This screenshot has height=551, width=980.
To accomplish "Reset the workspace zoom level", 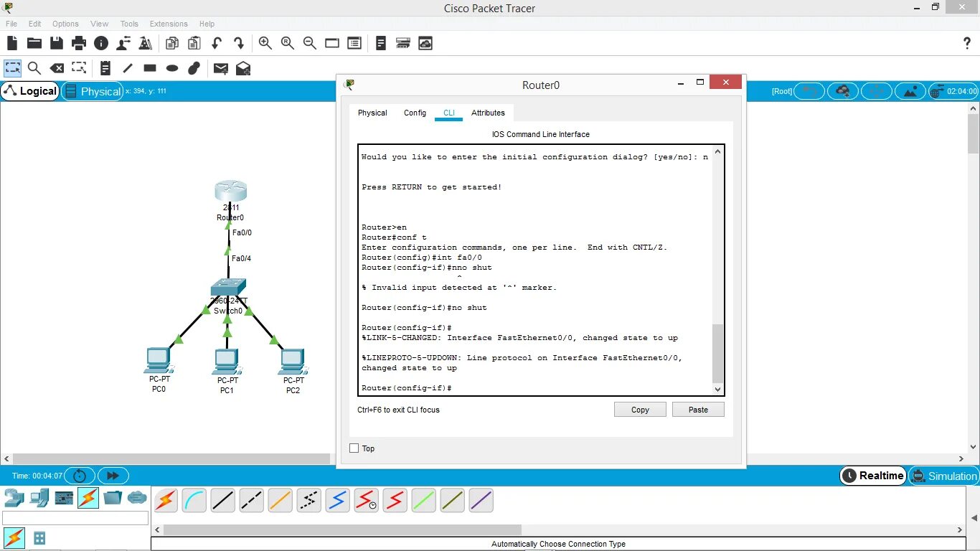I will (288, 43).
